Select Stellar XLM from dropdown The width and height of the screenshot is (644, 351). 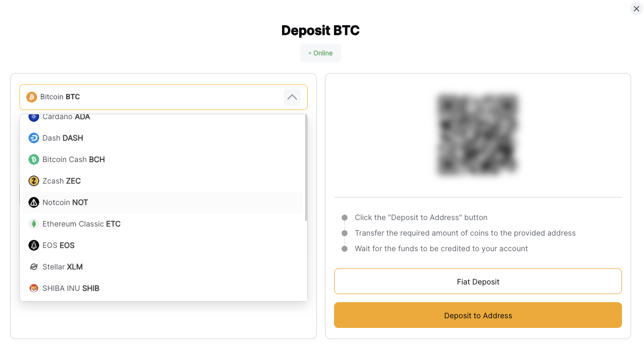pyautogui.click(x=163, y=267)
